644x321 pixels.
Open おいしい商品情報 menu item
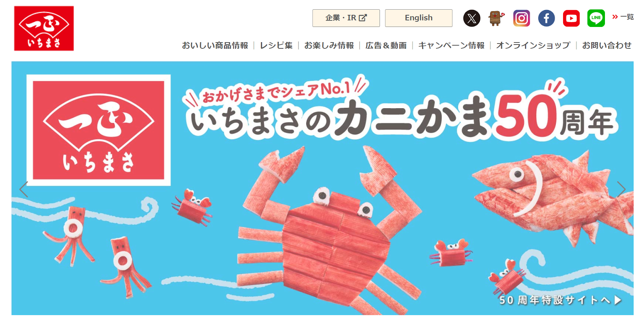pyautogui.click(x=215, y=45)
